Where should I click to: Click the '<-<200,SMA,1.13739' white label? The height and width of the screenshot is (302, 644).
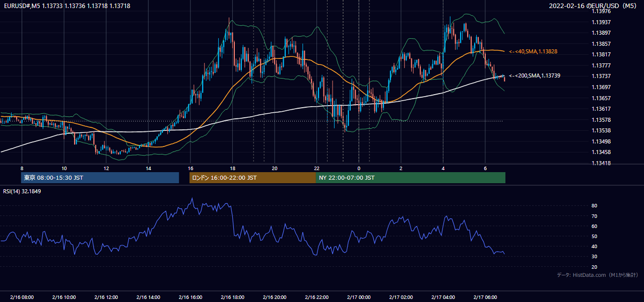point(534,75)
